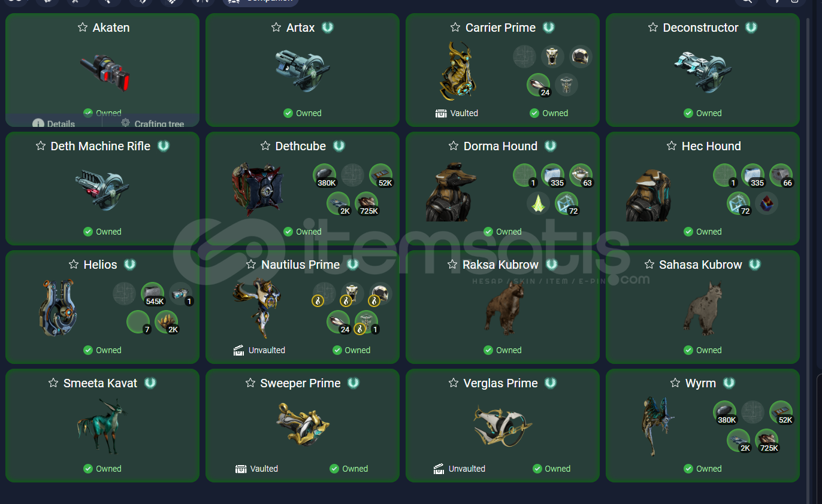Click the vault icon next to Sweeper Prime's Vaulted
This screenshot has width=822, height=504.
241,469
